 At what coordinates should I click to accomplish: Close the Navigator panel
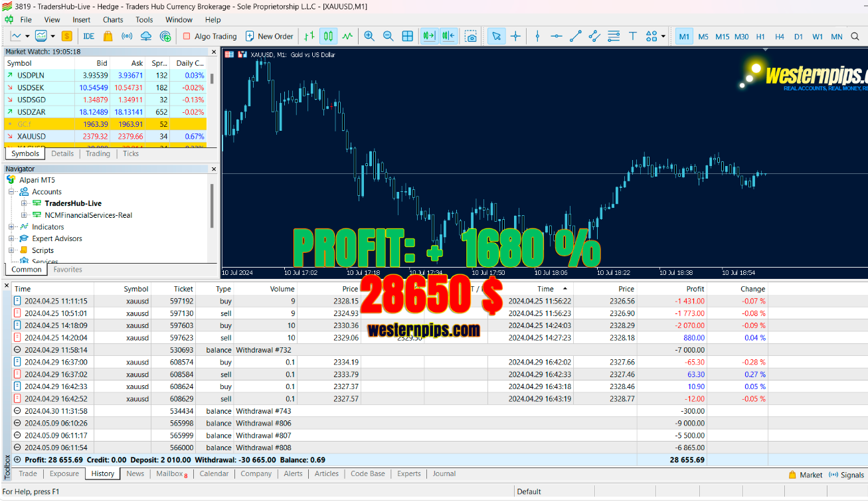pos(214,169)
